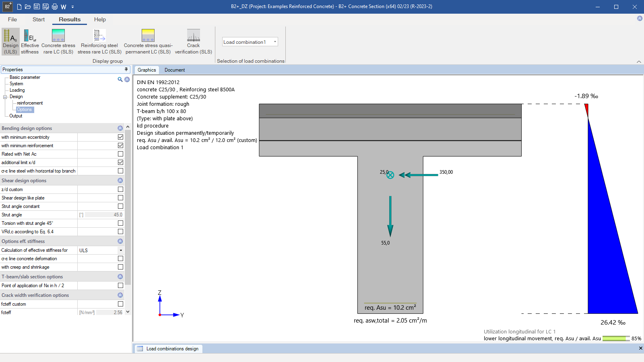Enable Strut angle constant checkbox

click(x=120, y=206)
